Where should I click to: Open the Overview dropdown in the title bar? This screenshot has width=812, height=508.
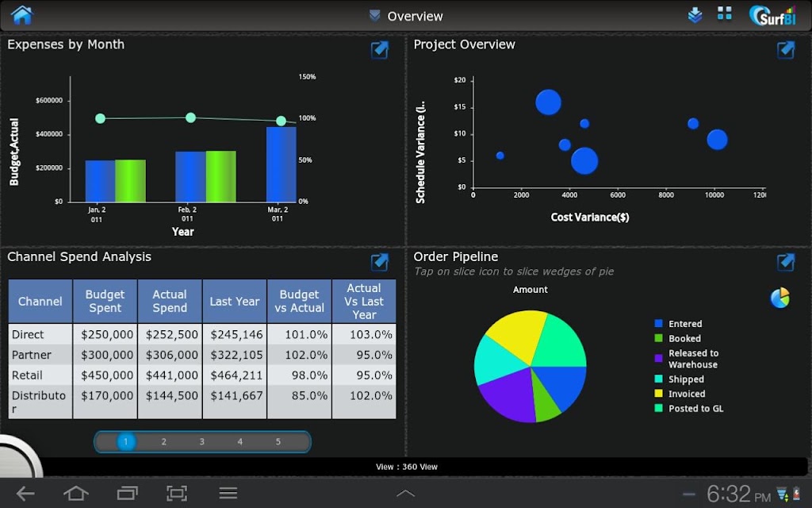click(406, 16)
